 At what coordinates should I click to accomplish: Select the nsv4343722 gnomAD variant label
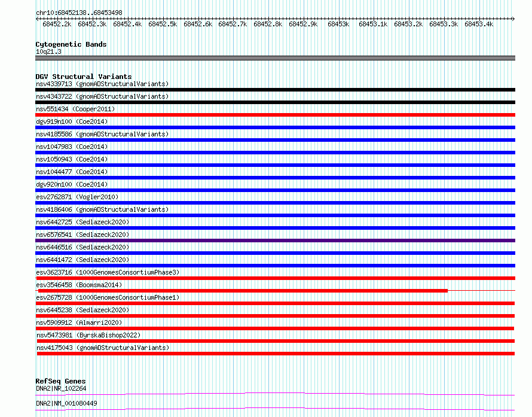coord(102,96)
